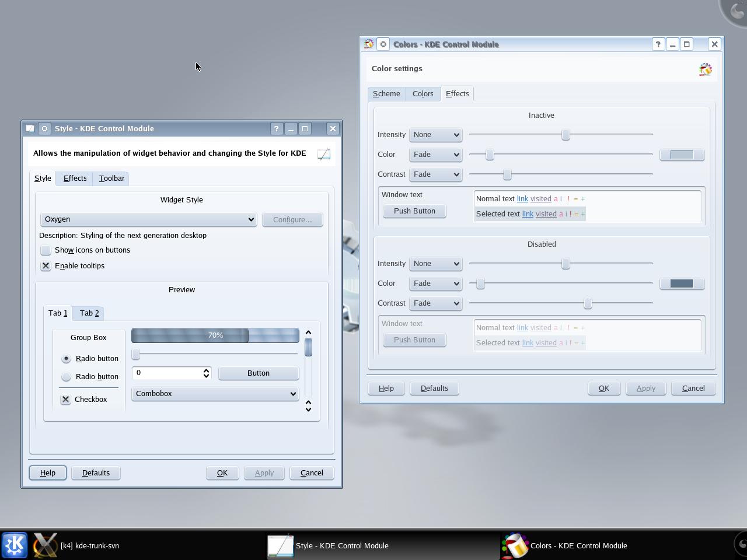Screen dimensions: 747x560
Task: Click the OK button in the Style window
Action: point(222,473)
